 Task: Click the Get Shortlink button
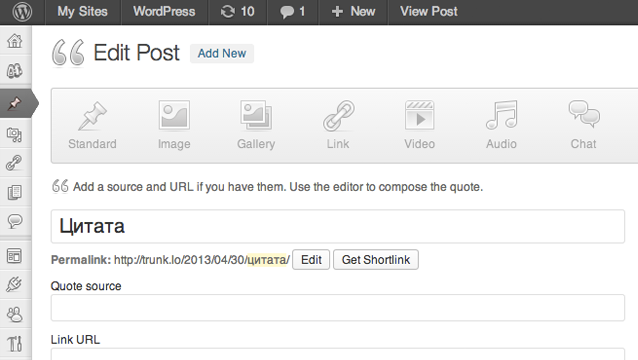[376, 260]
